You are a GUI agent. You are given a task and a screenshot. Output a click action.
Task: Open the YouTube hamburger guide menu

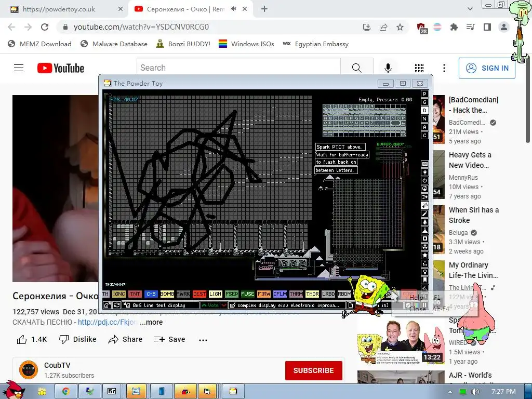coord(19,68)
